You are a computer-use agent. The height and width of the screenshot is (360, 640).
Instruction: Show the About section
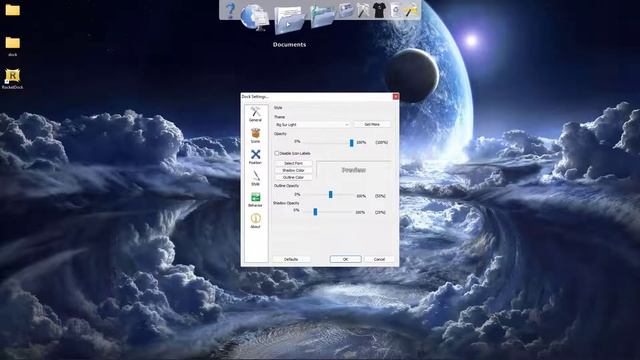tap(256, 221)
